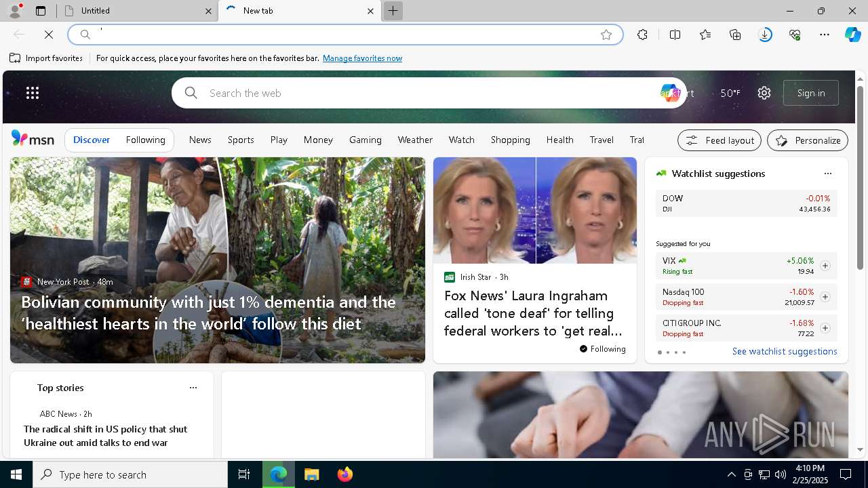868x488 pixels.
Task: Open Task View on taskbar
Action: click(244, 474)
